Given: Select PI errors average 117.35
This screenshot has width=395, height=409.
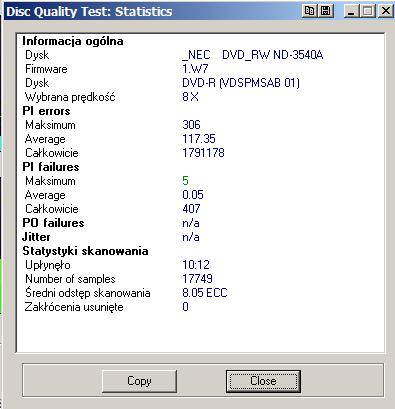Looking at the screenshot, I should coord(199,139).
